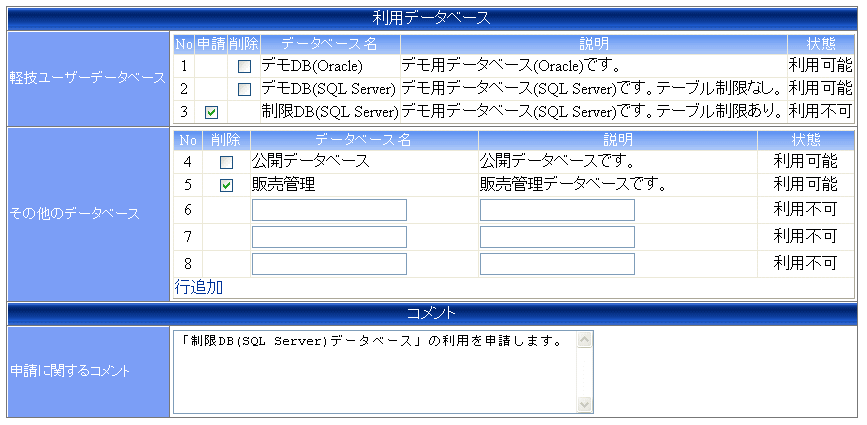Viewport: 867px width, 425px height.
Task: Click 利用可能 status of デモDB(Oracle)
Action: coord(821,66)
